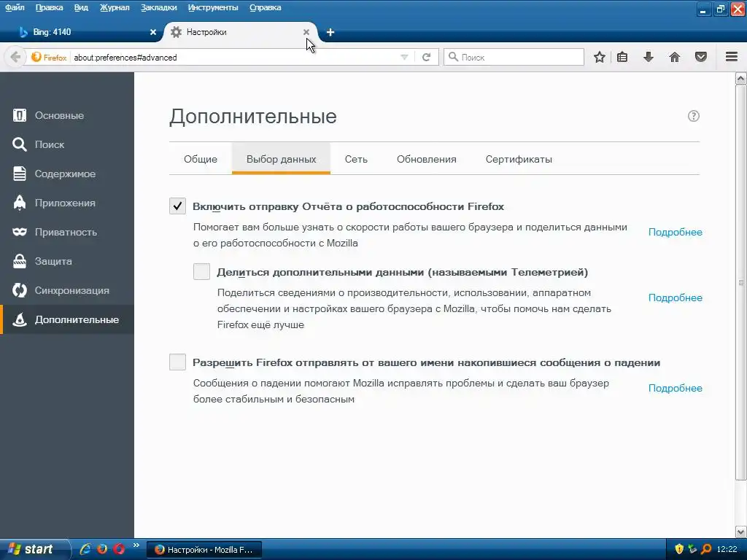Reload the current page
Viewport: 747px width, 560px height.
point(426,57)
